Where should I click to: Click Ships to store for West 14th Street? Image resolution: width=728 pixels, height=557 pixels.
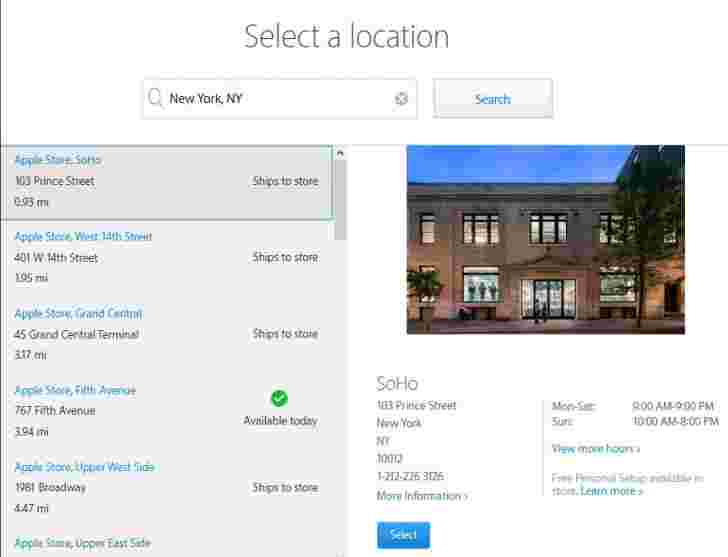(286, 258)
